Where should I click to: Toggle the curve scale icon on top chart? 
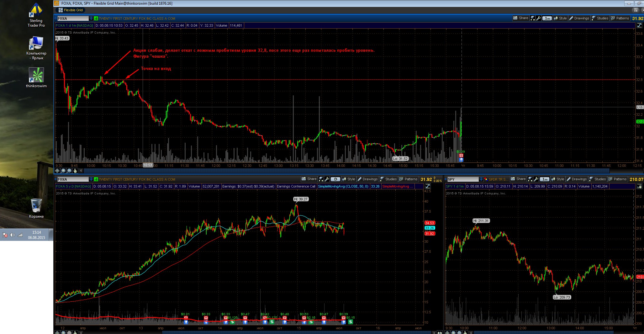pos(639,25)
